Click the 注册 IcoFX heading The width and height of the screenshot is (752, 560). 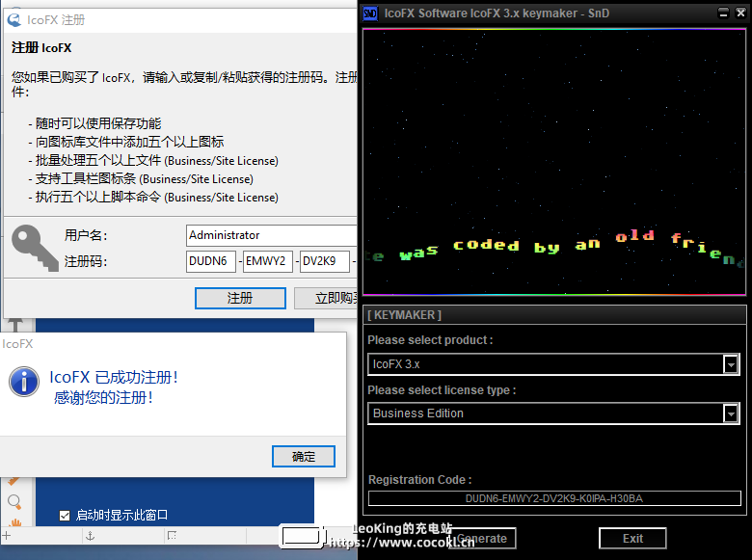click(41, 48)
